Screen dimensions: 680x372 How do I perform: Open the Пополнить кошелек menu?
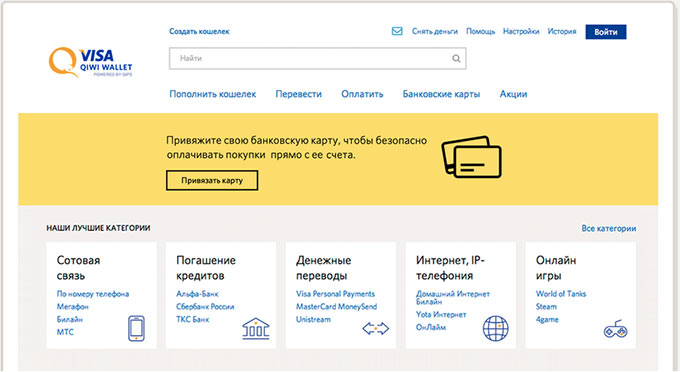click(212, 94)
